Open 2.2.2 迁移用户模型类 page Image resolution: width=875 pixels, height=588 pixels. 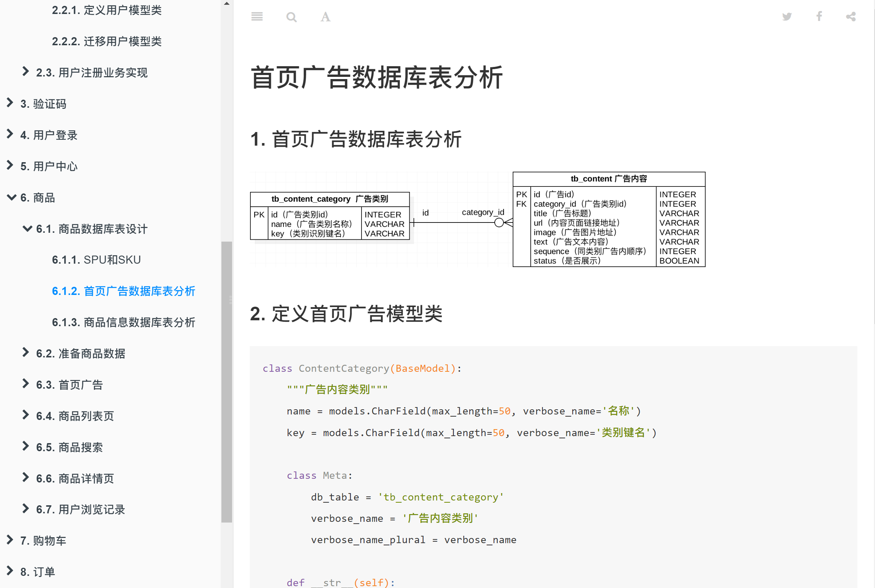click(107, 41)
